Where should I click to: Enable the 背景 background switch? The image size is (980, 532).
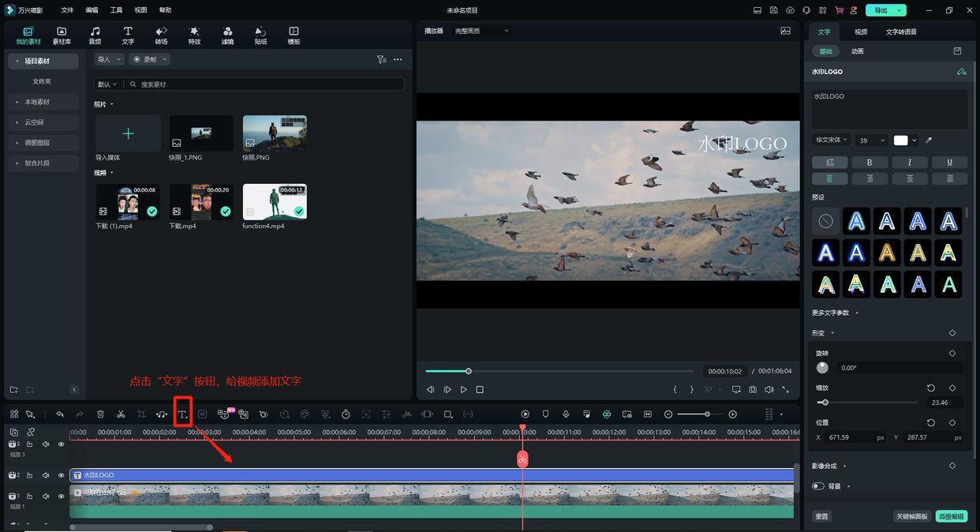818,486
